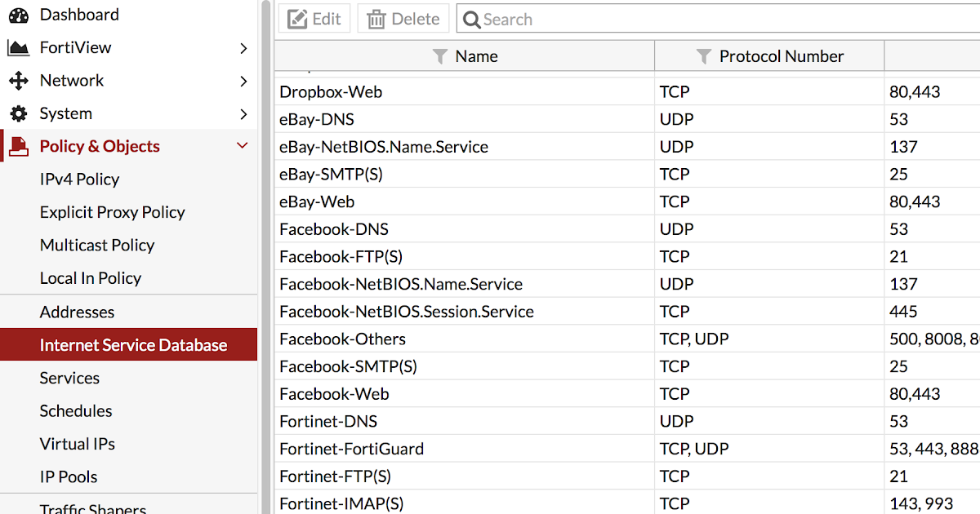Screen dimensions: 980x514
Task: Expand the Network menu chevron
Action: (x=243, y=81)
